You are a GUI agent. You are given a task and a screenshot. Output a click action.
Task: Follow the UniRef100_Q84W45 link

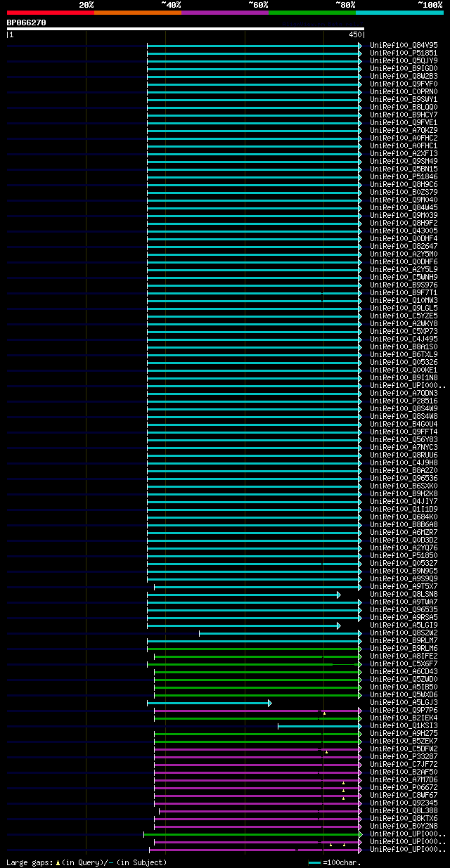(404, 207)
